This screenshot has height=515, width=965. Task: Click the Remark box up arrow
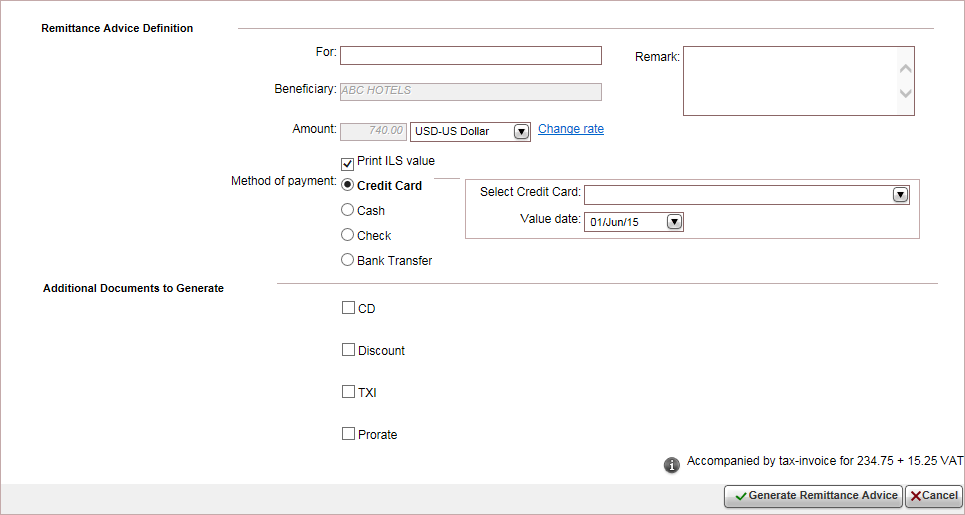click(905, 69)
